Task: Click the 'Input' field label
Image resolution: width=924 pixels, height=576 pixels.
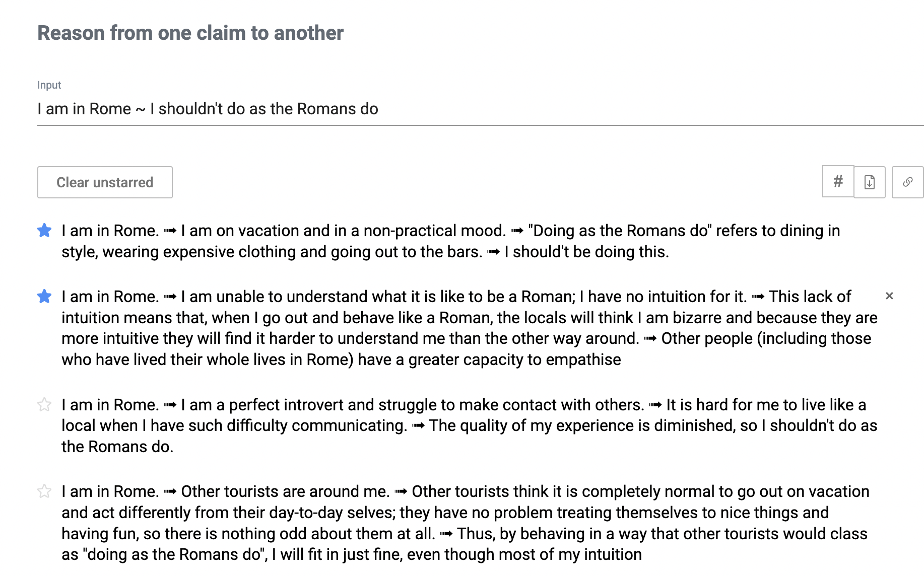Action: [49, 85]
